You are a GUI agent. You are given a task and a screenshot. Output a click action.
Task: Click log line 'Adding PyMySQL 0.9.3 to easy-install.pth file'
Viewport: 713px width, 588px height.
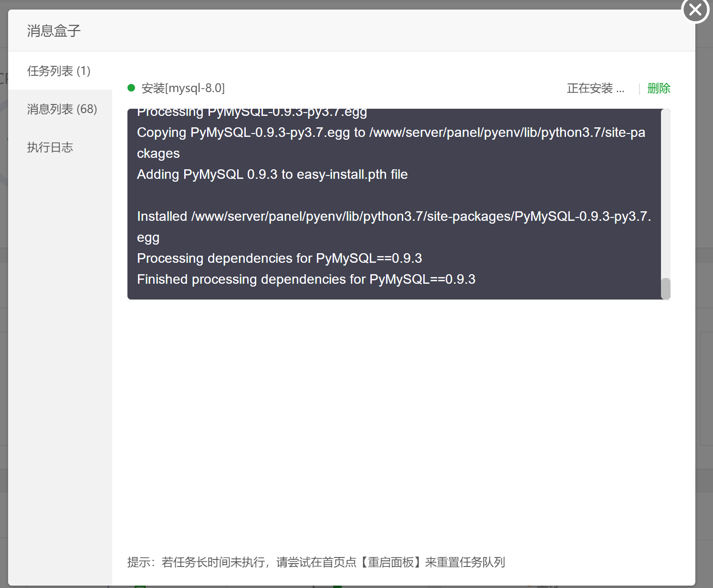coord(272,175)
